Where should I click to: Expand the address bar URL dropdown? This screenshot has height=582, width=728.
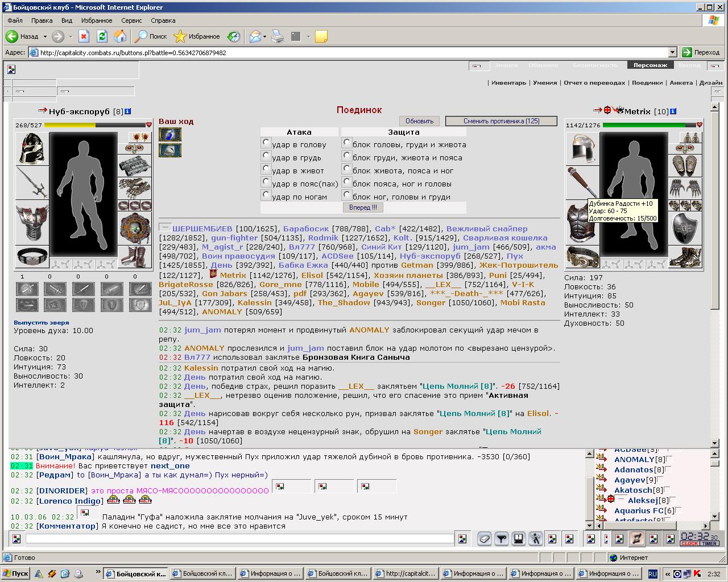coord(672,52)
